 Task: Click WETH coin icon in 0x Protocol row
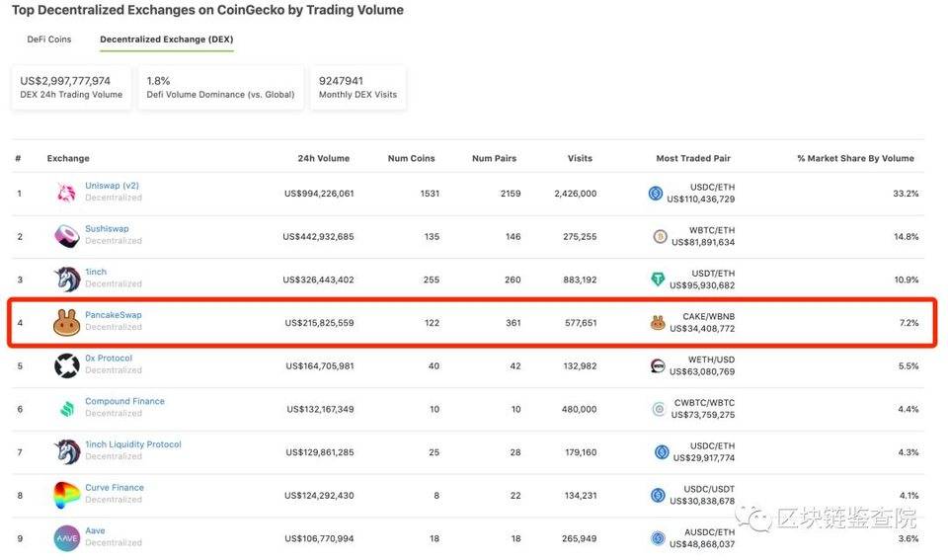click(658, 365)
